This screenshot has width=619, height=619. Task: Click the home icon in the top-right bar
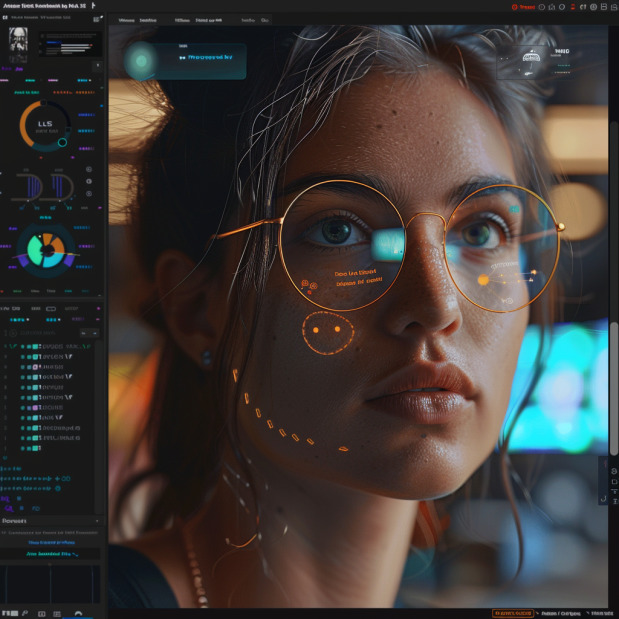pyautogui.click(x=553, y=6)
